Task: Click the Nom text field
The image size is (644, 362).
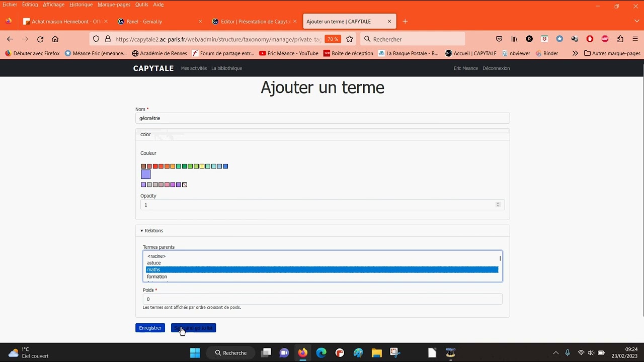Action: click(323, 118)
